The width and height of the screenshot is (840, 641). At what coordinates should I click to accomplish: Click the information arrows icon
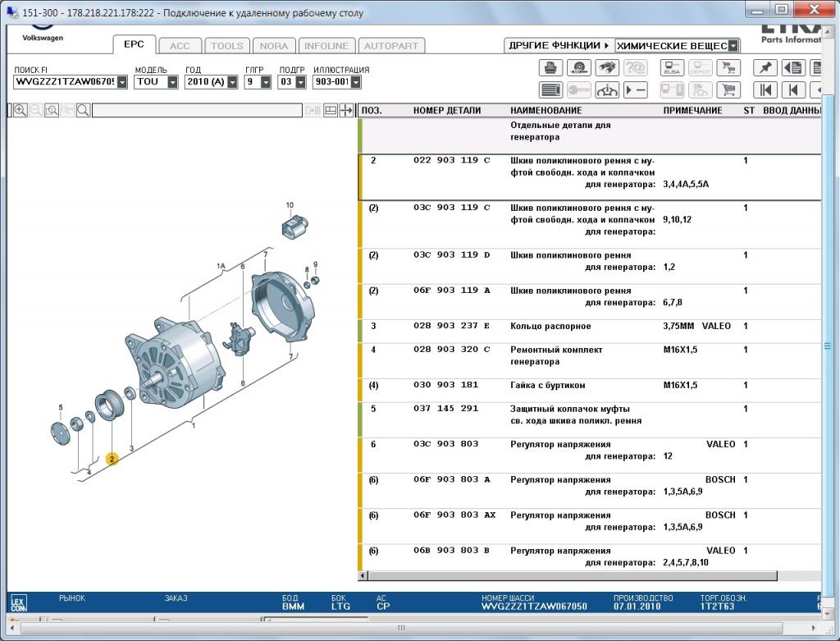pyautogui.click(x=606, y=89)
